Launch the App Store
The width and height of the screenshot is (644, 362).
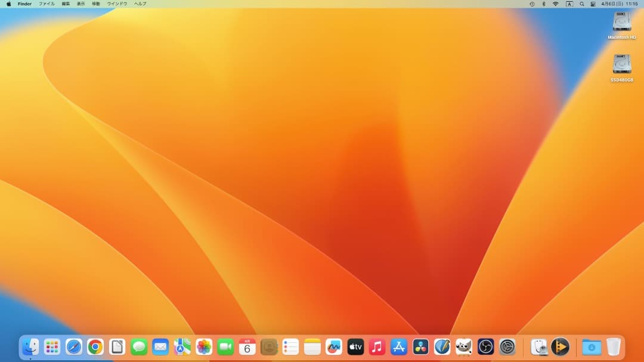click(x=398, y=346)
